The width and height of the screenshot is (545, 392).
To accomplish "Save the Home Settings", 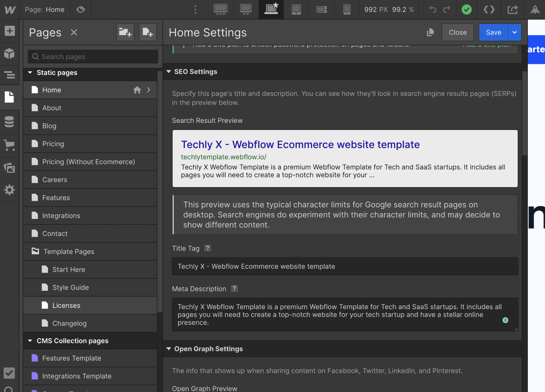I will pyautogui.click(x=493, y=32).
